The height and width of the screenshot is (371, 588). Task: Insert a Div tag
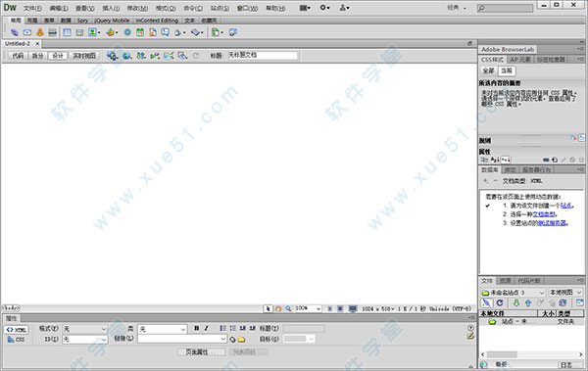click(79, 32)
